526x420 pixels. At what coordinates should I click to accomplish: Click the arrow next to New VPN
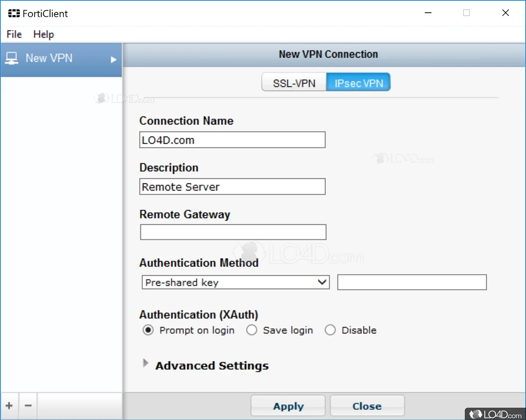pyautogui.click(x=114, y=60)
